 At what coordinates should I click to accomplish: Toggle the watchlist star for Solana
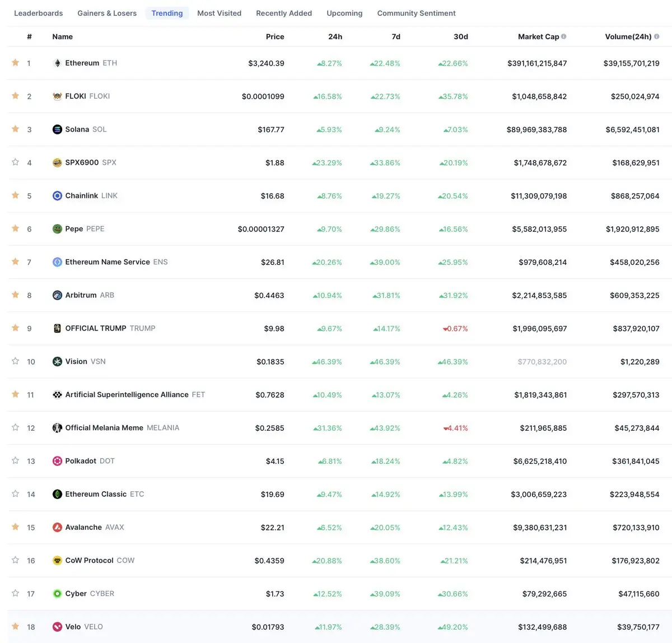[x=16, y=129]
